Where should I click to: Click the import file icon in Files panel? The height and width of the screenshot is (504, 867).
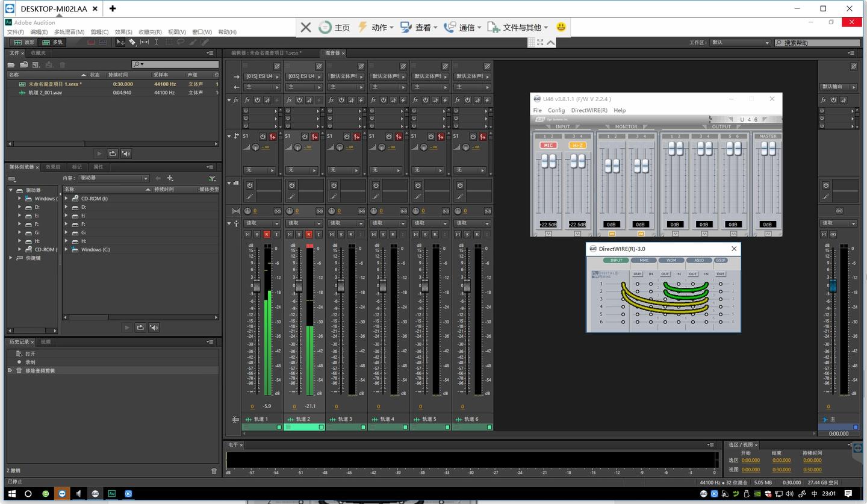pyautogui.click(x=24, y=64)
